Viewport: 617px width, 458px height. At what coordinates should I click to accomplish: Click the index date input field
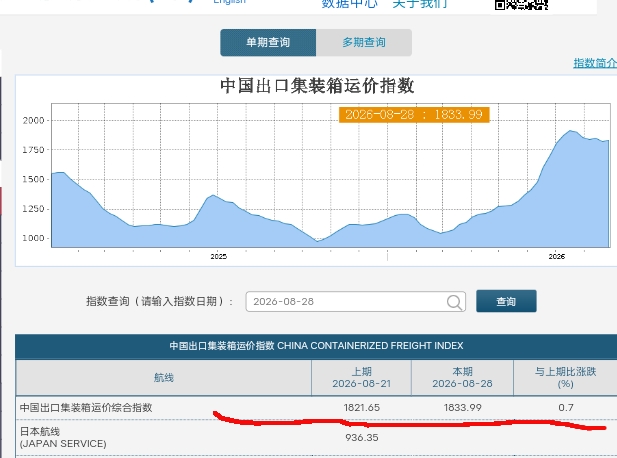tap(356, 302)
